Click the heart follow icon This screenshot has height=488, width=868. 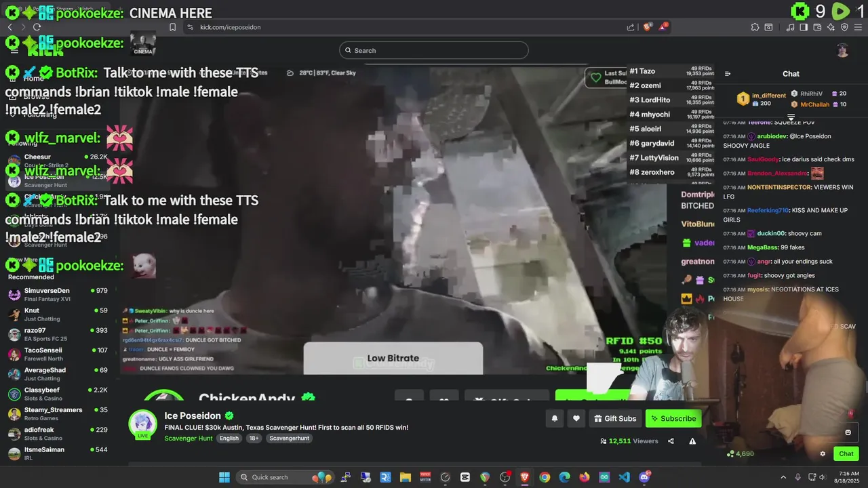576,419
